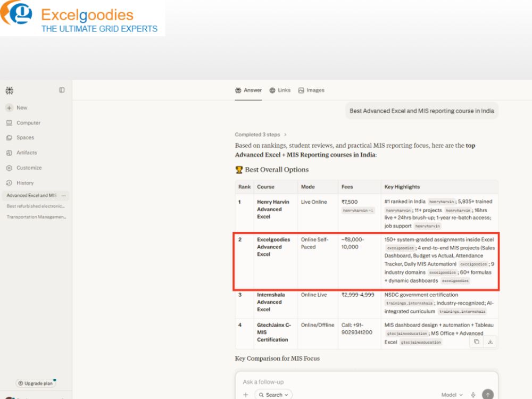532x399 pixels.
Task: Click the submit arrow button
Action: click(488, 394)
